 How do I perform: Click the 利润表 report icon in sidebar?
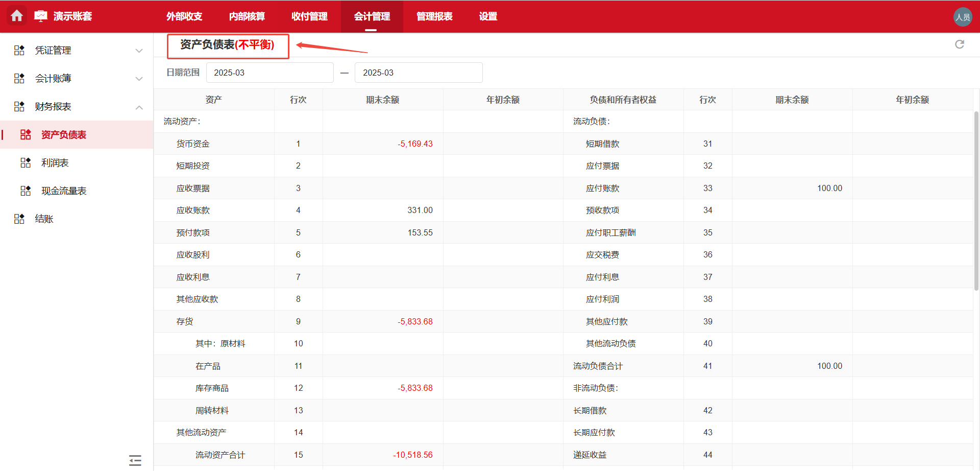click(26, 162)
